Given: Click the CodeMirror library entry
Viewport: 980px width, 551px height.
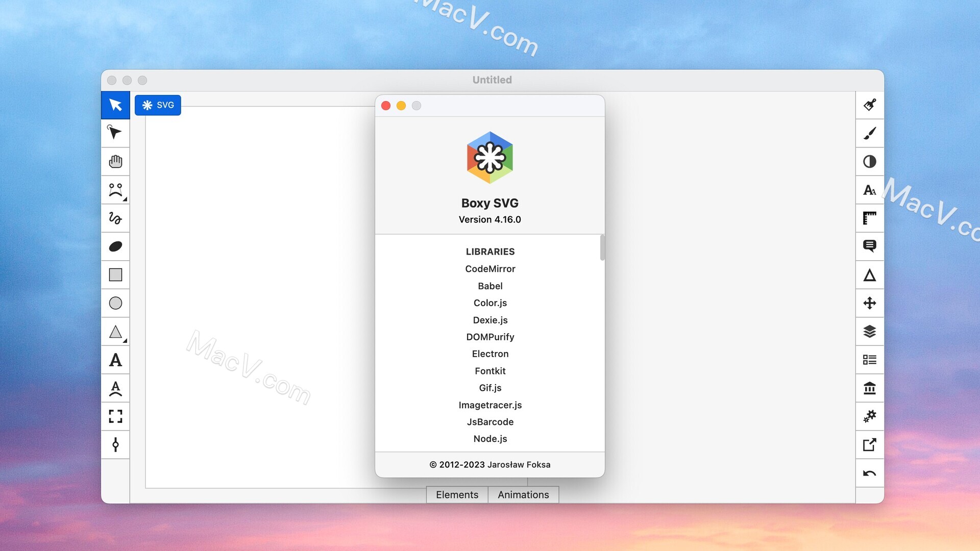Looking at the screenshot, I should tap(490, 269).
